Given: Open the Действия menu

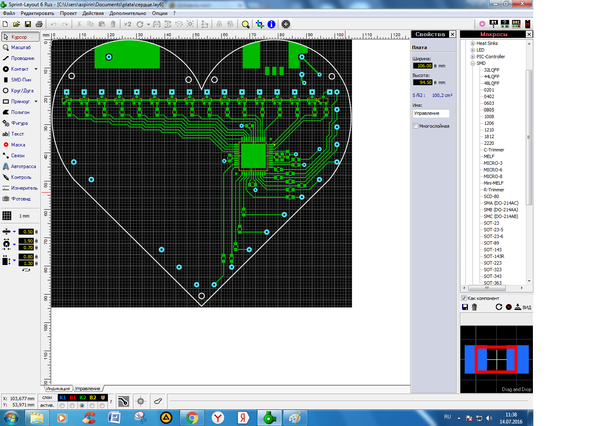Looking at the screenshot, I should [93, 14].
